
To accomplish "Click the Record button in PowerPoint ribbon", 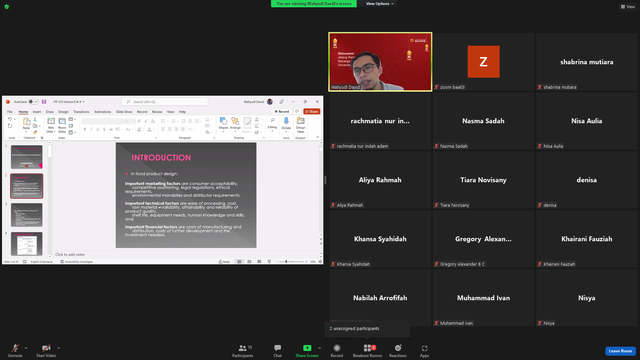I will 282,111.
